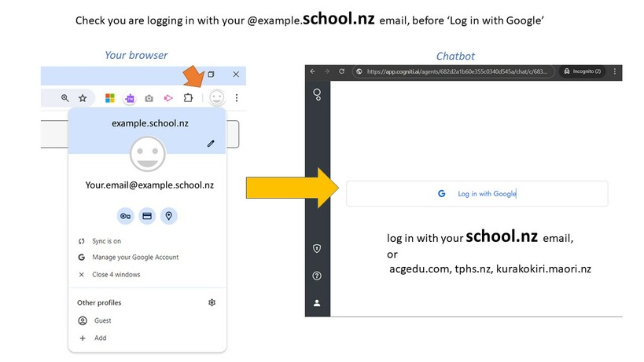
Task: Open the Extensions puzzle icon
Action: 188,98
